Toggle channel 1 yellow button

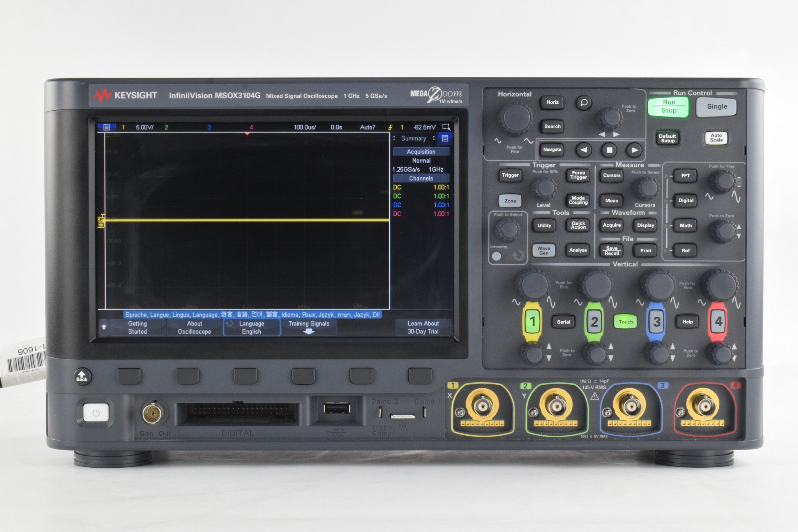click(532, 322)
